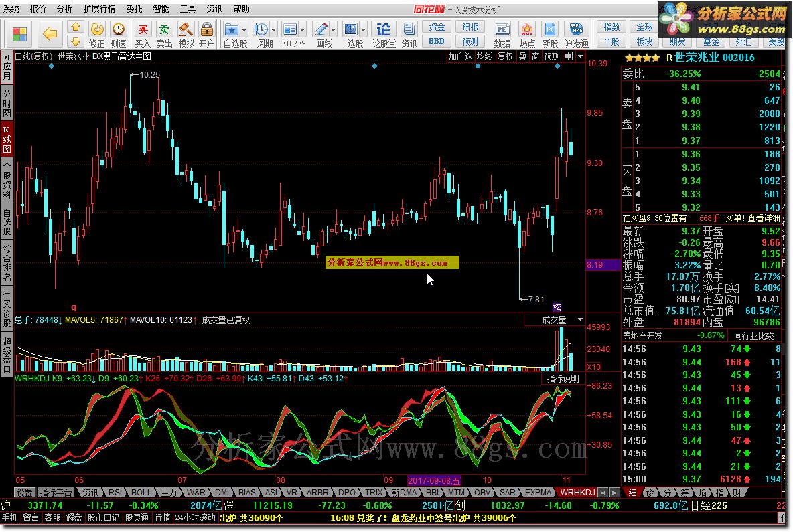Toggle 均线 moving average lines
The width and height of the screenshot is (793, 532).
484,56
